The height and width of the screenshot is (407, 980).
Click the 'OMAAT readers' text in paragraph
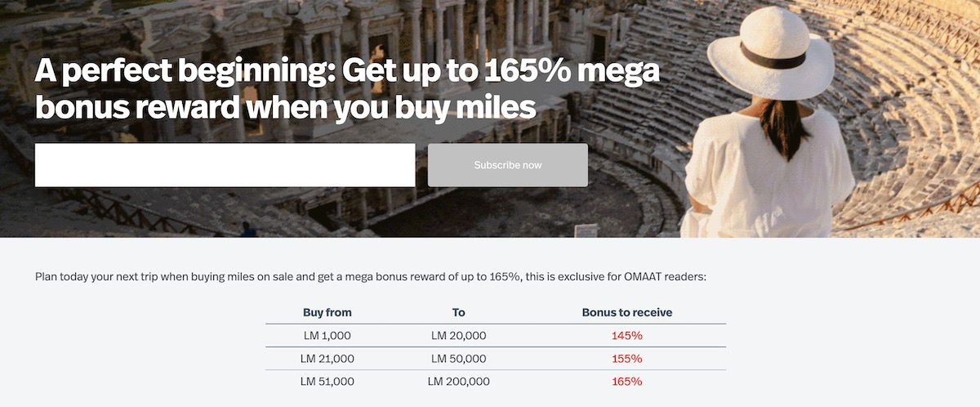[x=666, y=277]
